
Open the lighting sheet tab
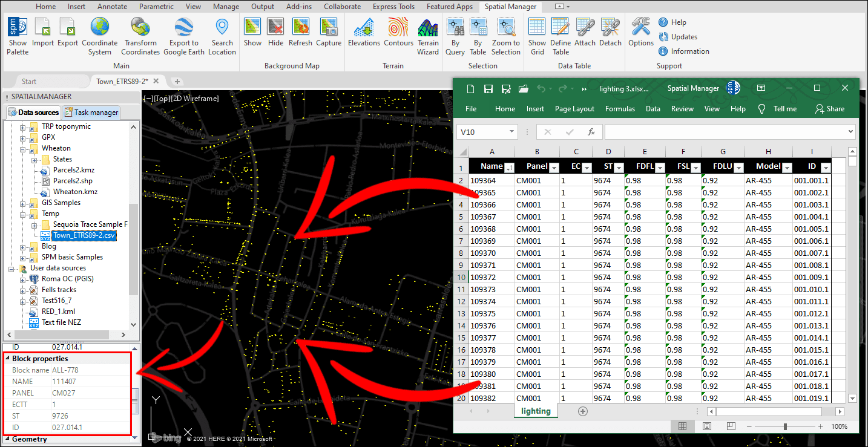(x=536, y=411)
